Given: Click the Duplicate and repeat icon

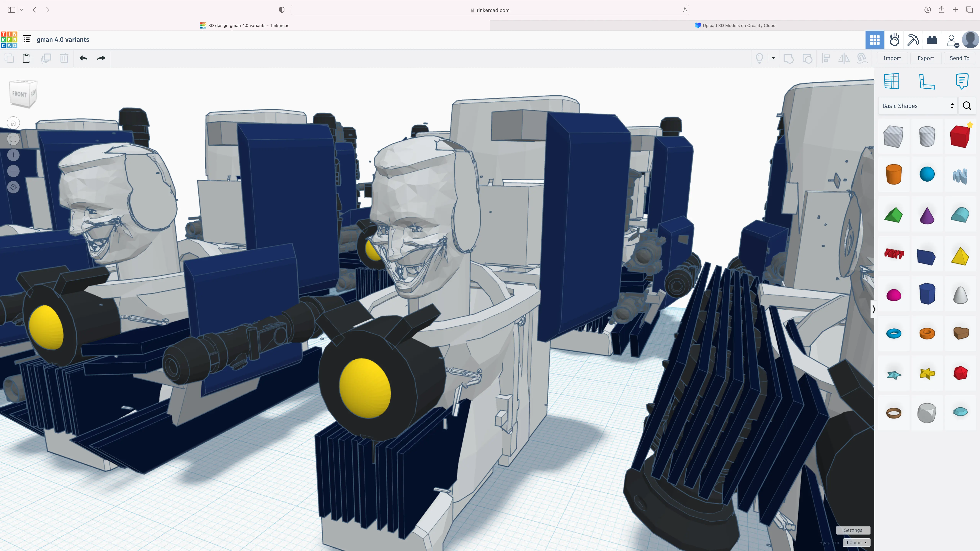Looking at the screenshot, I should (46, 58).
